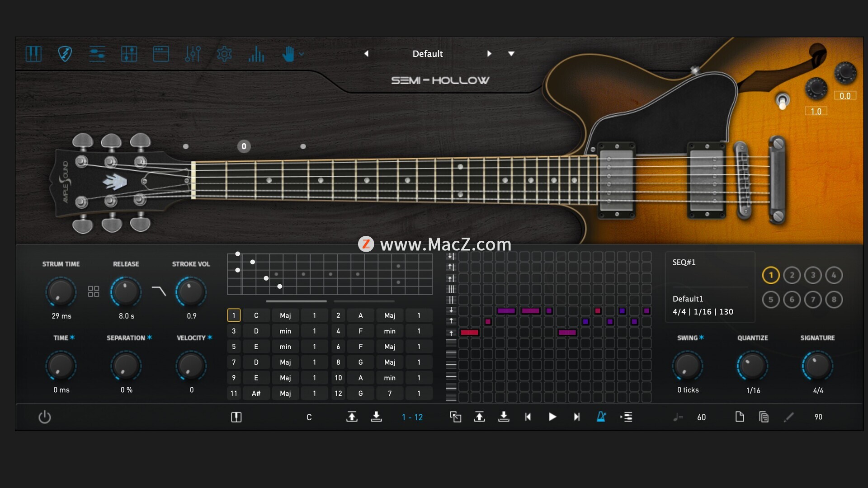The width and height of the screenshot is (868, 488).
Task: Go to previous preset with left arrow
Action: click(x=366, y=53)
